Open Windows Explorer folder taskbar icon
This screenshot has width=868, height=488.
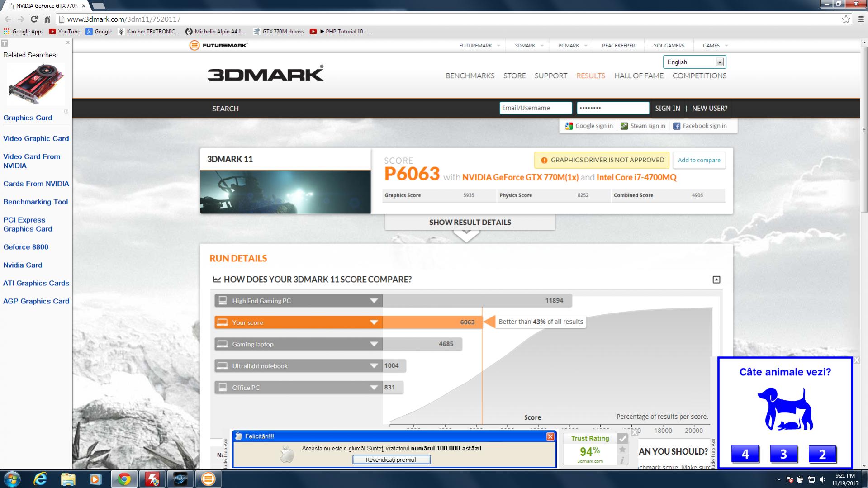click(68, 479)
